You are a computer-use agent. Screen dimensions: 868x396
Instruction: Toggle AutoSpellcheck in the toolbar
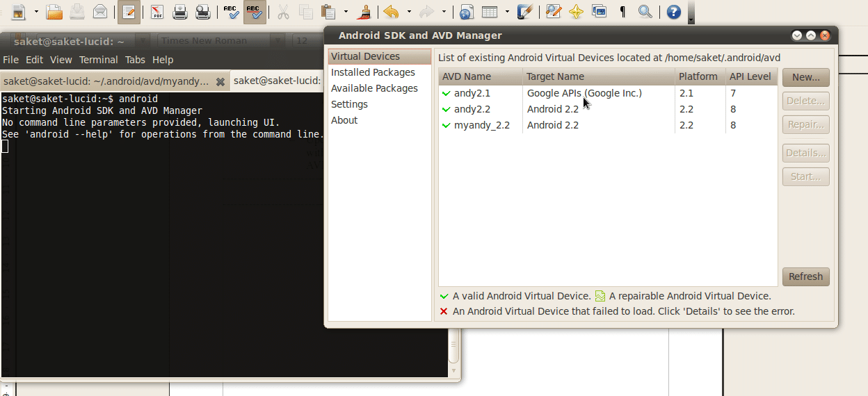[255, 12]
